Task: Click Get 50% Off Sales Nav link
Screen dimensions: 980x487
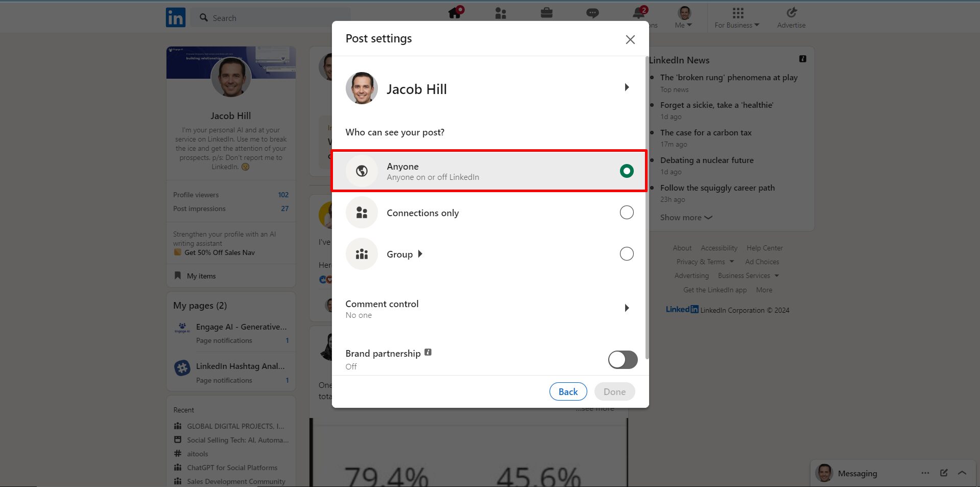Action: (x=220, y=252)
